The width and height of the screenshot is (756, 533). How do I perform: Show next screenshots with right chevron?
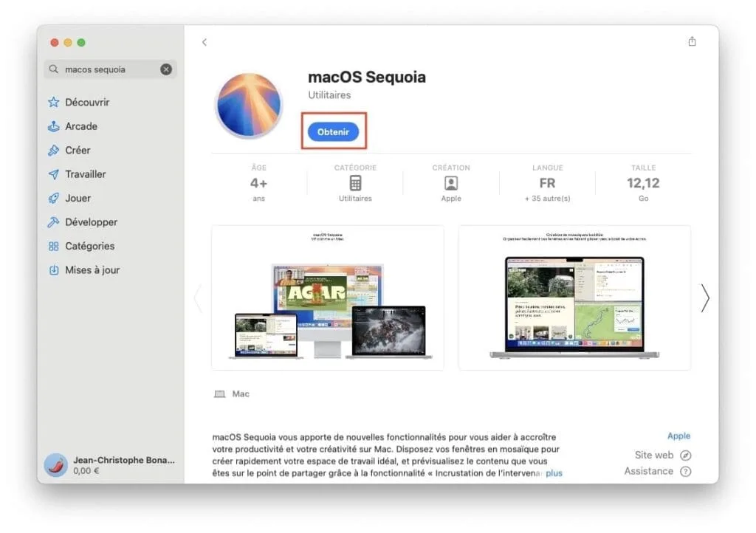[704, 298]
